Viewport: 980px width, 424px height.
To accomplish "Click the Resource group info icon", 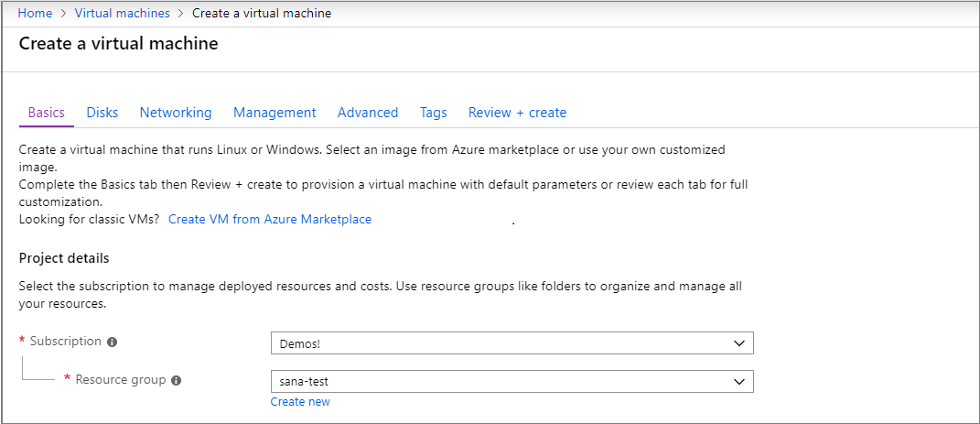I will 176,380.
